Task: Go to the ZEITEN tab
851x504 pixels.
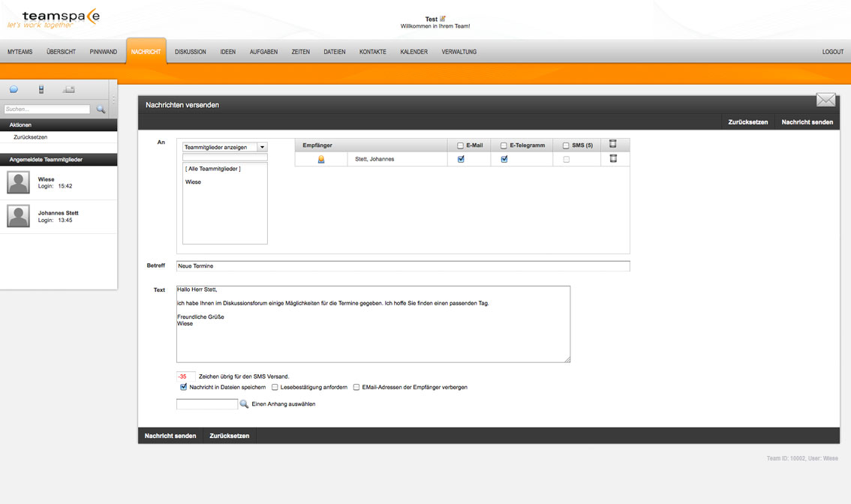Action: point(301,52)
